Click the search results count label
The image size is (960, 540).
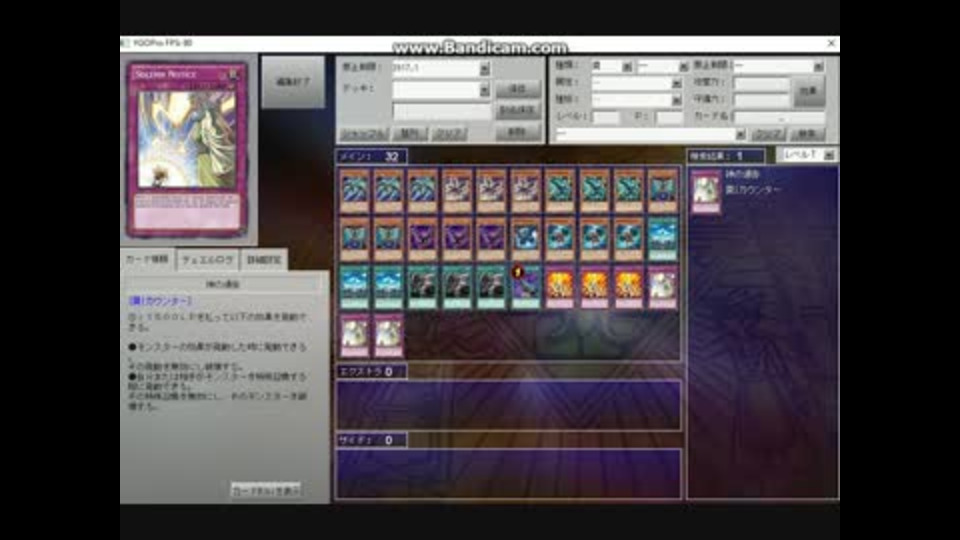(x=725, y=156)
